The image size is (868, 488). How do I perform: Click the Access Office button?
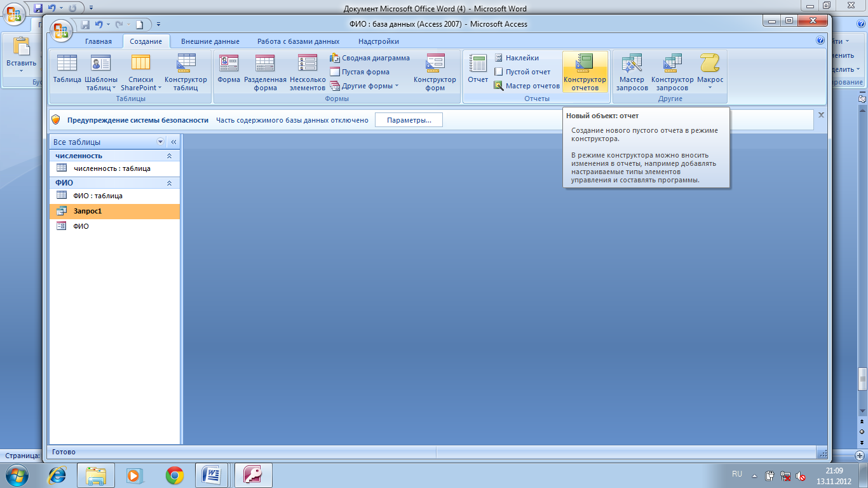pyautogui.click(x=62, y=29)
